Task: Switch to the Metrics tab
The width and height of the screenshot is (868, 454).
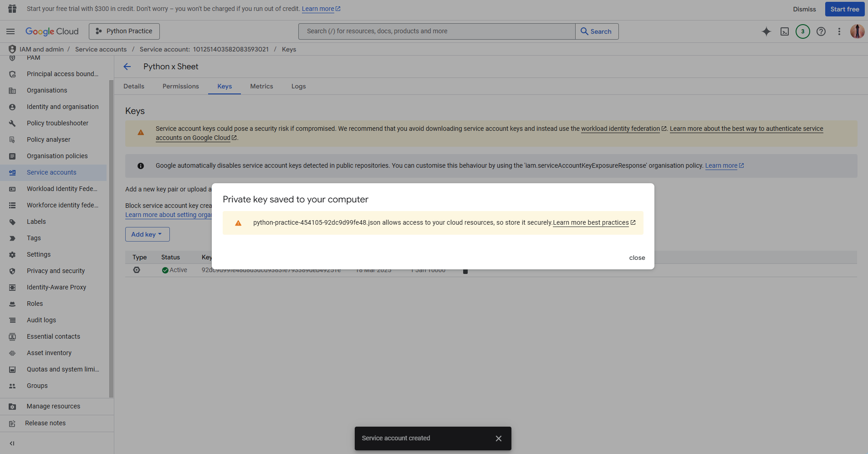Action: (x=261, y=86)
